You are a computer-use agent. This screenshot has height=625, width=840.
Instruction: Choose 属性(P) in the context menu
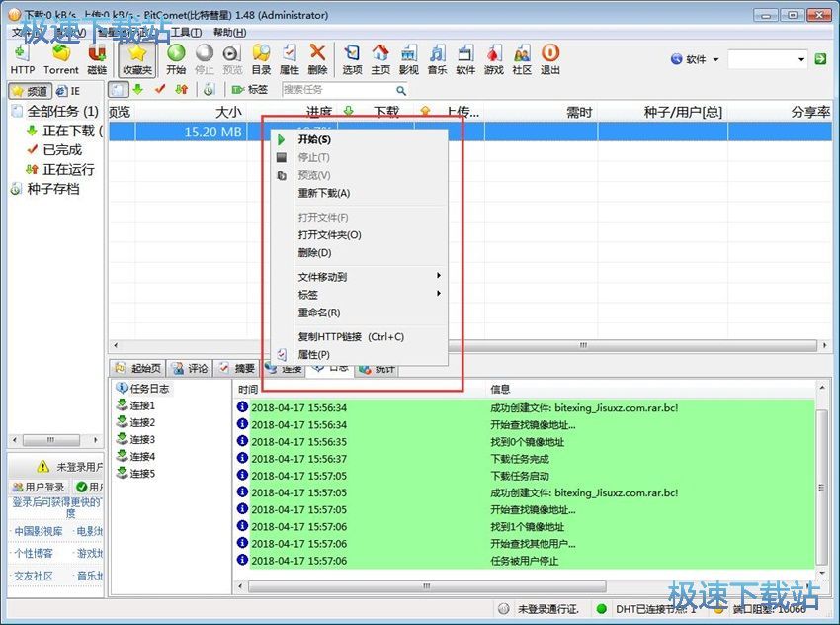pyautogui.click(x=360, y=354)
